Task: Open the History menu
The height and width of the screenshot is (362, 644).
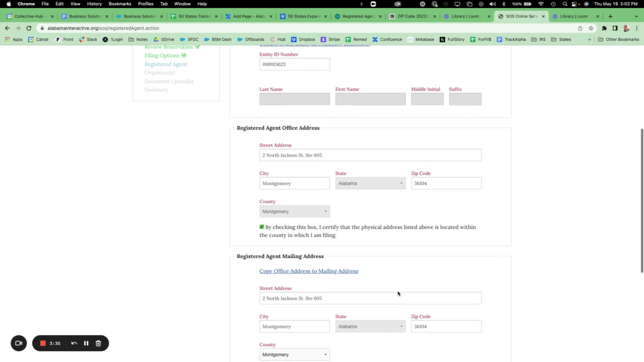Action: tap(94, 4)
